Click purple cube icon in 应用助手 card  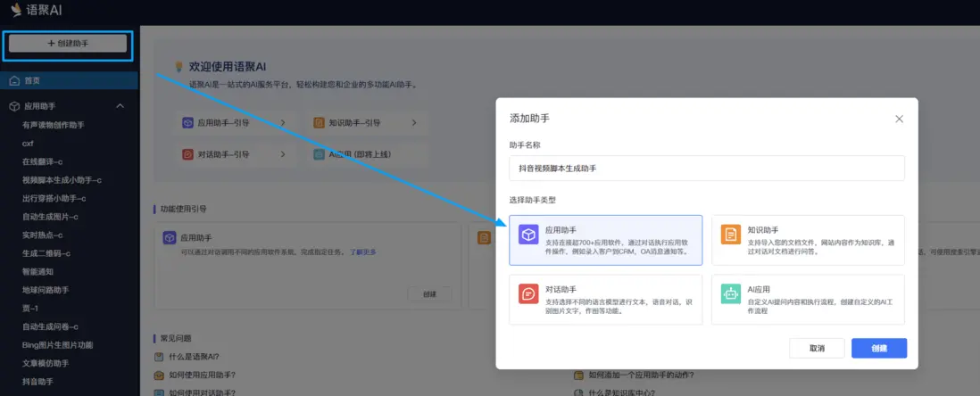[x=528, y=235]
